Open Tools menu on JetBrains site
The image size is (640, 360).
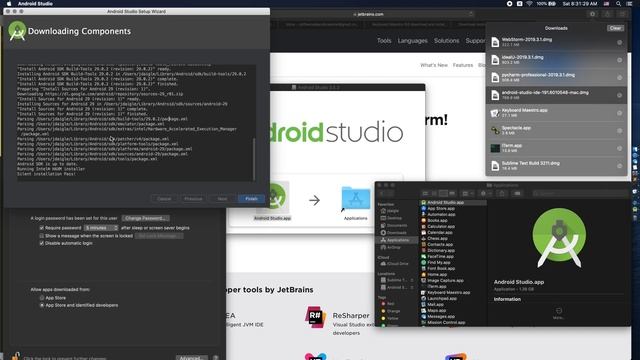point(384,41)
